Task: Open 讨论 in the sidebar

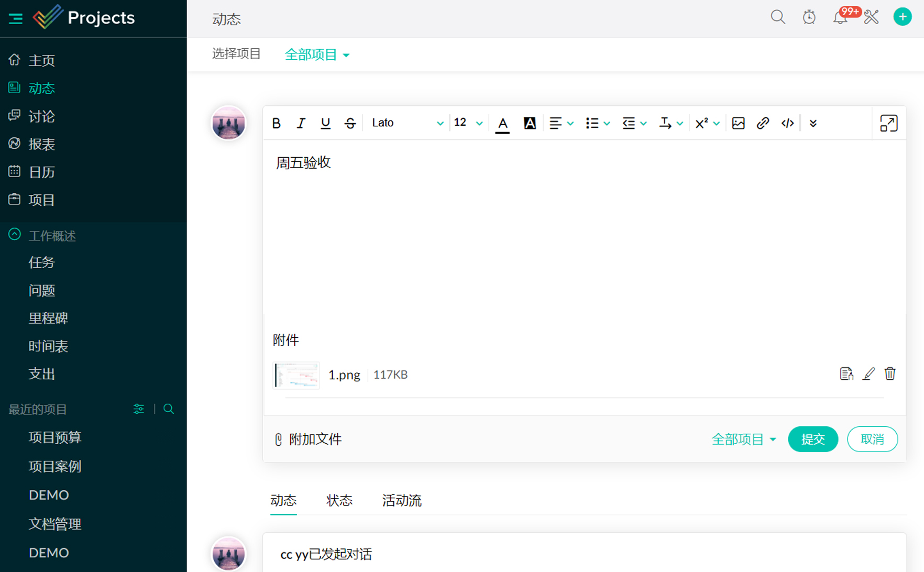Action: [41, 116]
